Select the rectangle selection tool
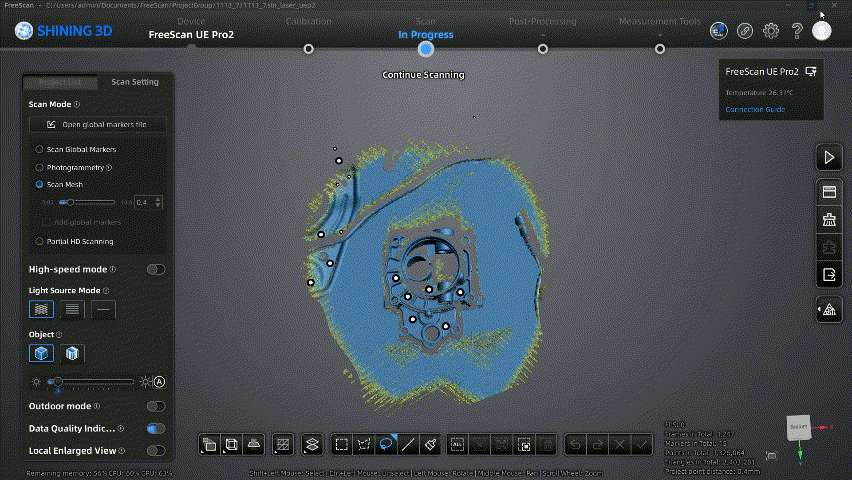This screenshot has height=480, width=852. coord(341,443)
